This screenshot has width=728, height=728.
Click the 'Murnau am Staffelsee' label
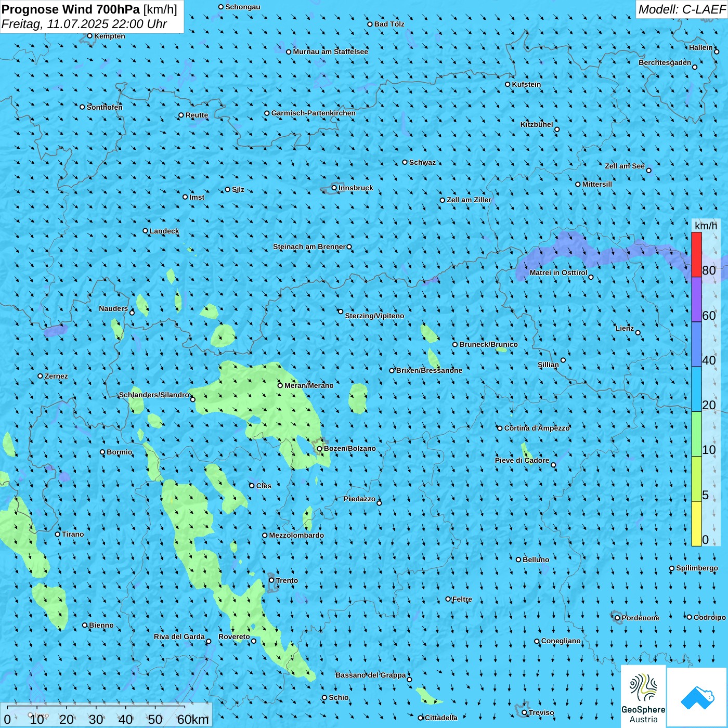pos(330,51)
